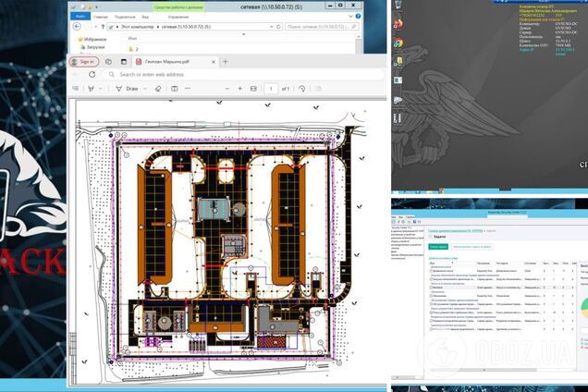Open the Chrome desktop shortcut
Screen dimensions: 588x392
tap(398, 43)
